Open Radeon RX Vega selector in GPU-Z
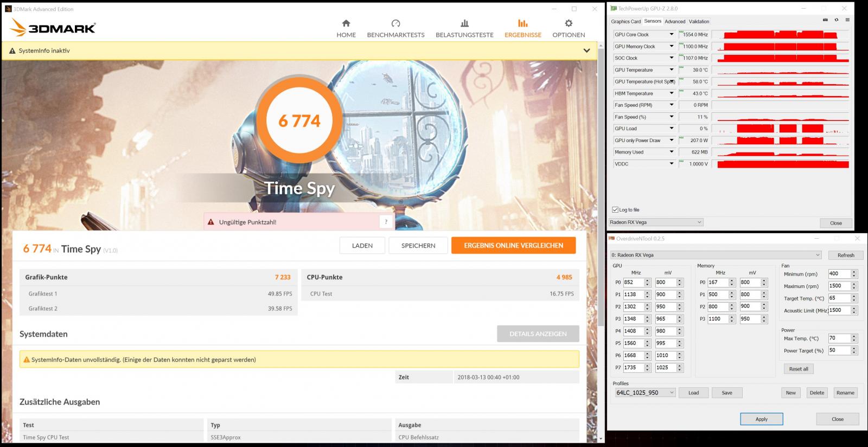868x447 pixels. (656, 222)
